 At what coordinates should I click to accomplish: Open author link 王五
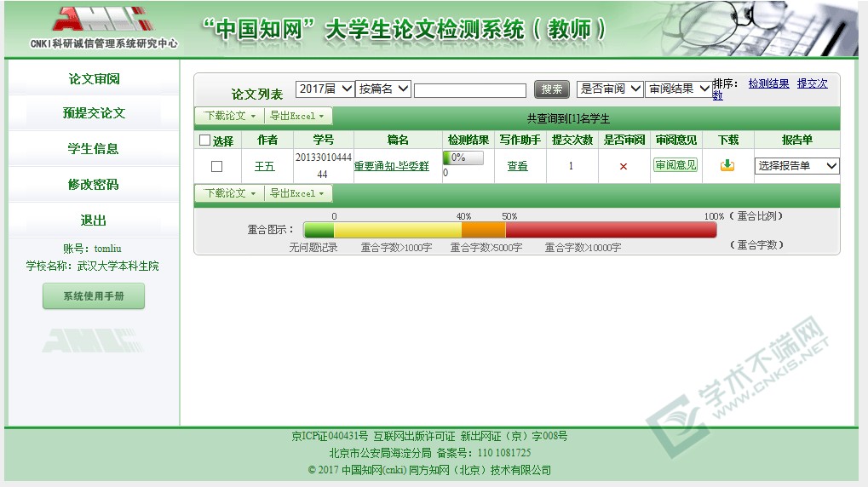[265, 166]
